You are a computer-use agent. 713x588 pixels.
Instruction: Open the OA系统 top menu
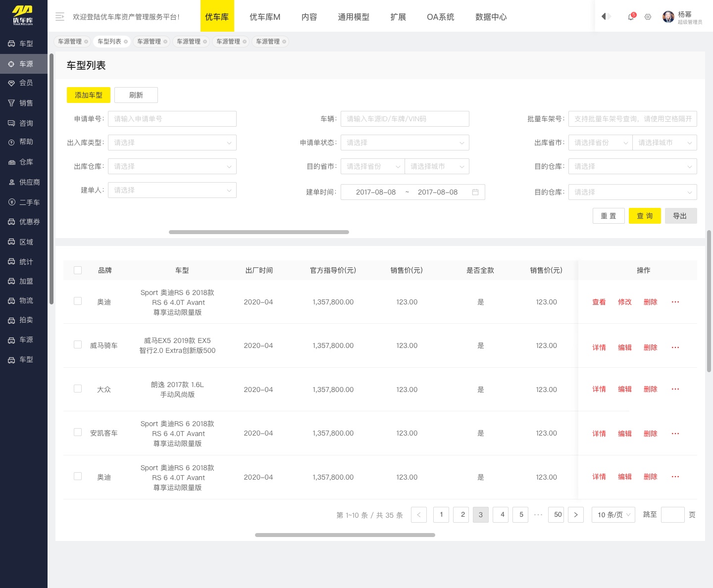coord(440,17)
